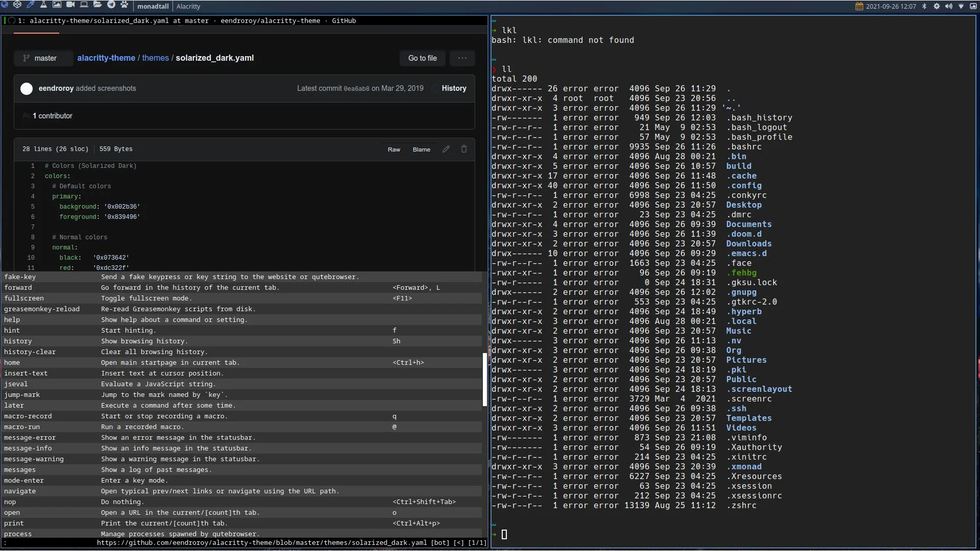Screen dimensions: 980x551
Task: Click the Alacritty window title in the top bar
Action: tap(188, 7)
